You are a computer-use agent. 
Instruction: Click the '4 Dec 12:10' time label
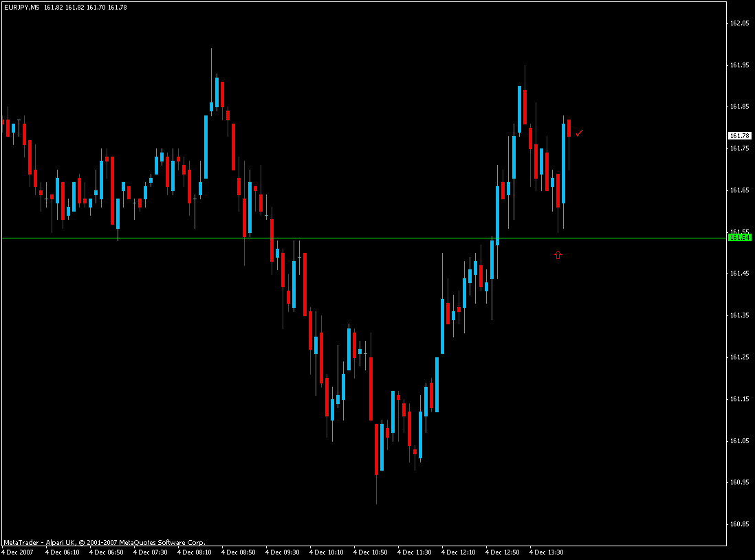[459, 552]
